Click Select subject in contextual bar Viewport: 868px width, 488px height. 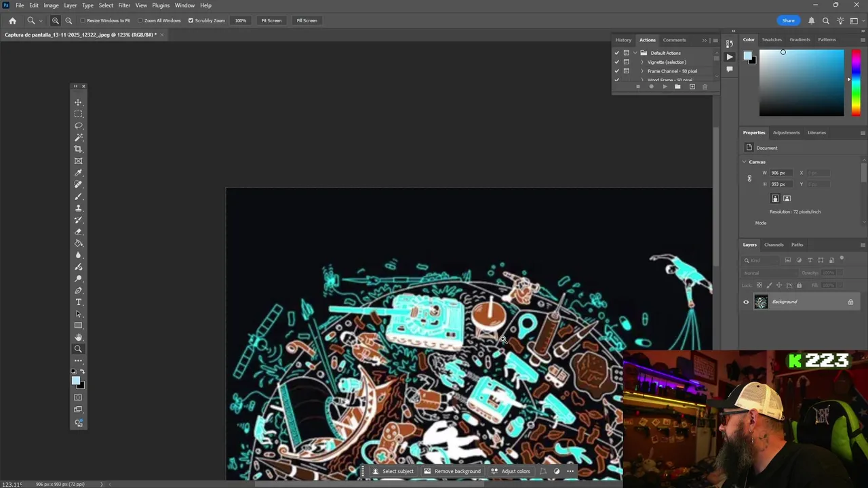point(393,472)
